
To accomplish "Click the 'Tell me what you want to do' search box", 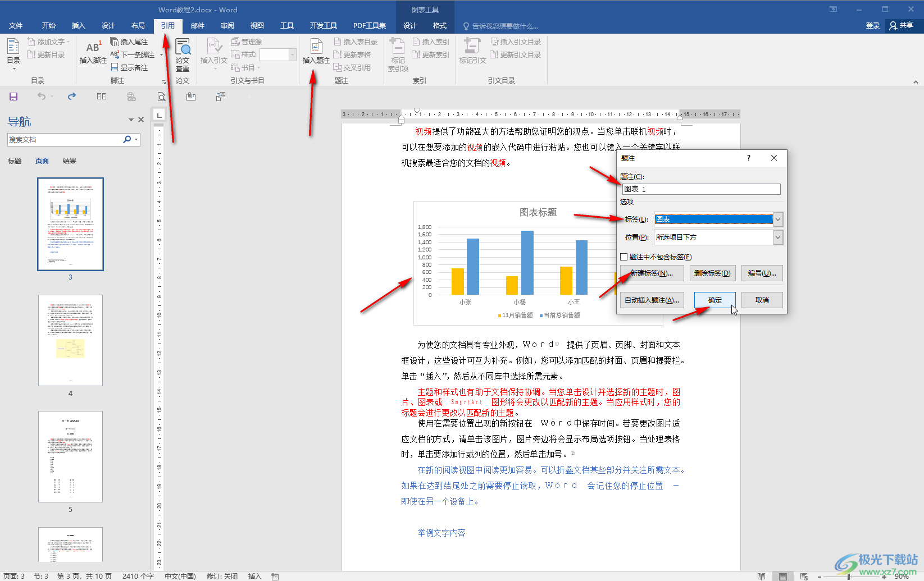I will pos(501,26).
